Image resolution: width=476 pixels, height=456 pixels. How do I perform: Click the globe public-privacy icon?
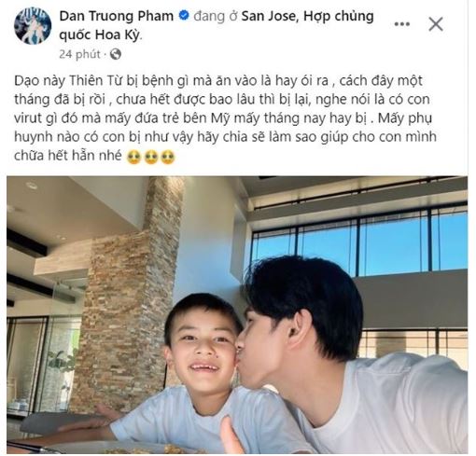pos(116,54)
